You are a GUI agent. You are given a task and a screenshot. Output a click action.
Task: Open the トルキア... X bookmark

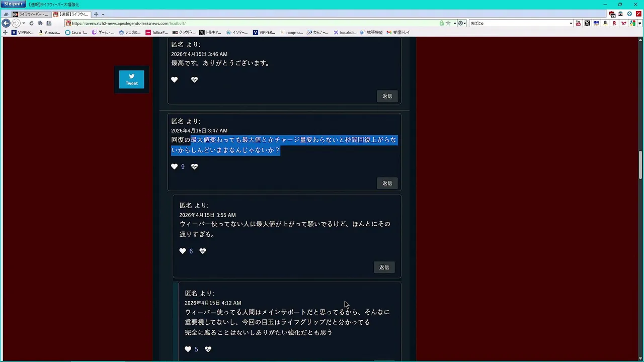click(210, 32)
